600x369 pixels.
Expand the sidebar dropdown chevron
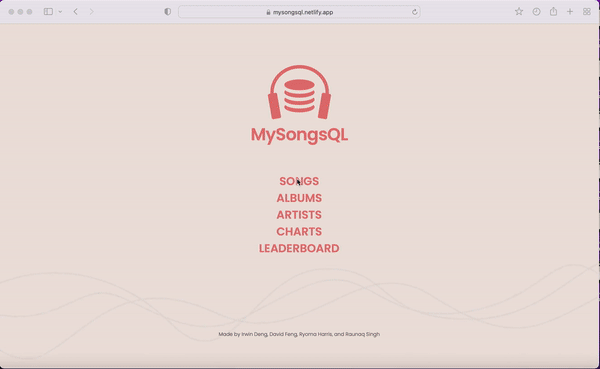(60, 12)
